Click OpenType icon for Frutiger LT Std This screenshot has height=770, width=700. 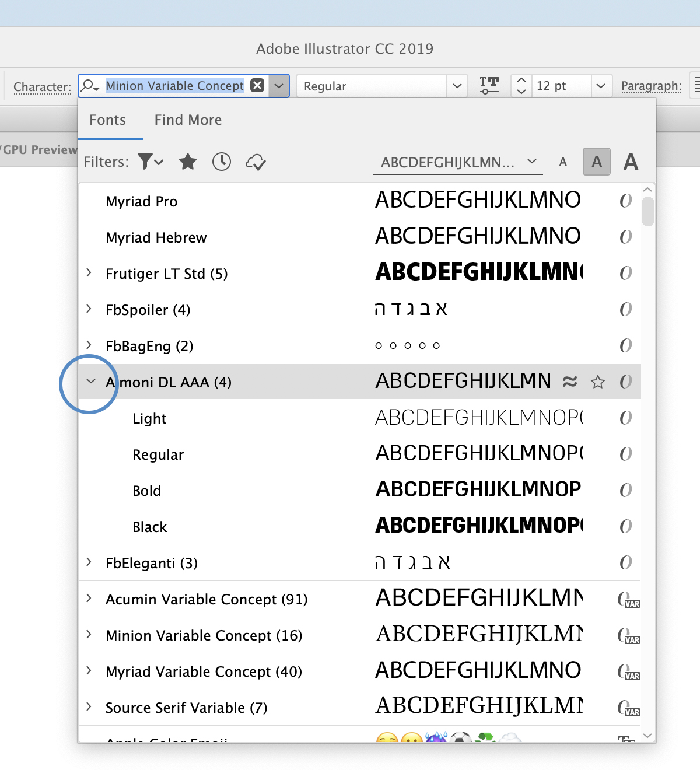625,273
